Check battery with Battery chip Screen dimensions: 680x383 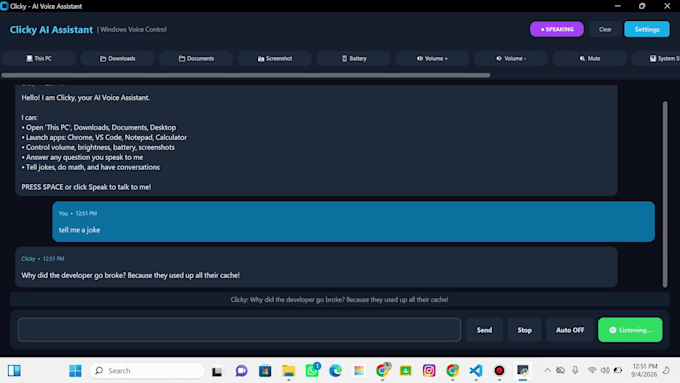[x=354, y=59]
